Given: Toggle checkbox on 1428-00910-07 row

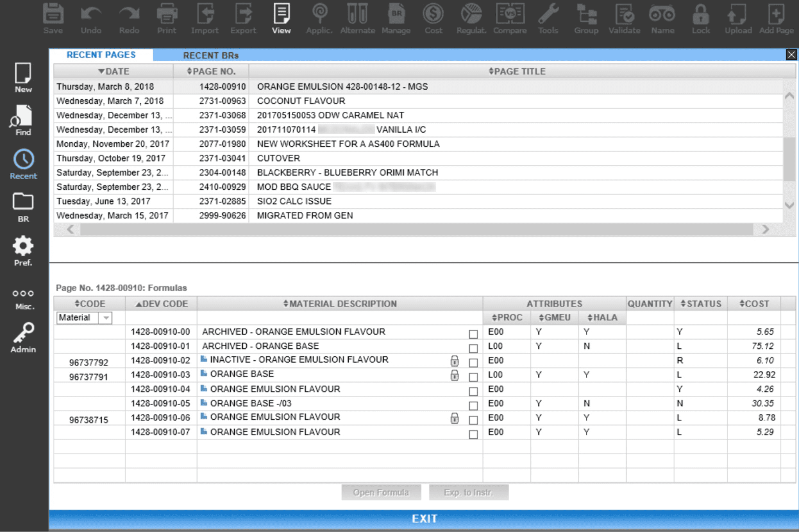Looking at the screenshot, I should pyautogui.click(x=473, y=434).
